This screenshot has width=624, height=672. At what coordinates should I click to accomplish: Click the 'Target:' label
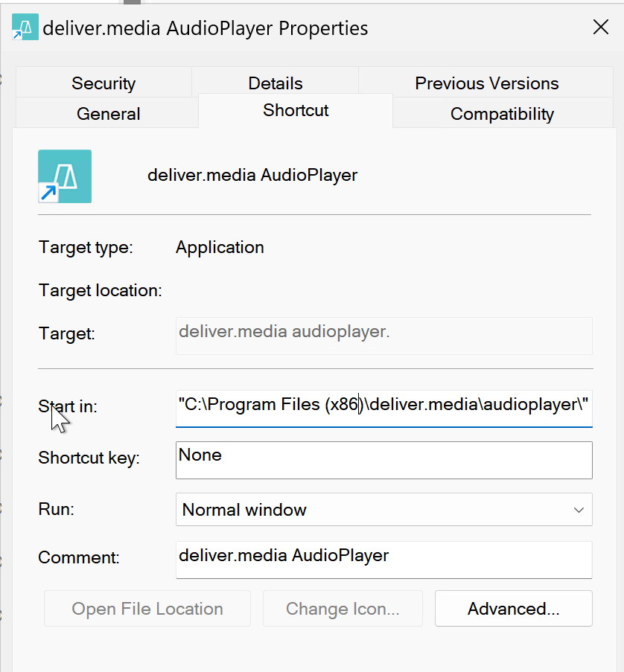[66, 333]
